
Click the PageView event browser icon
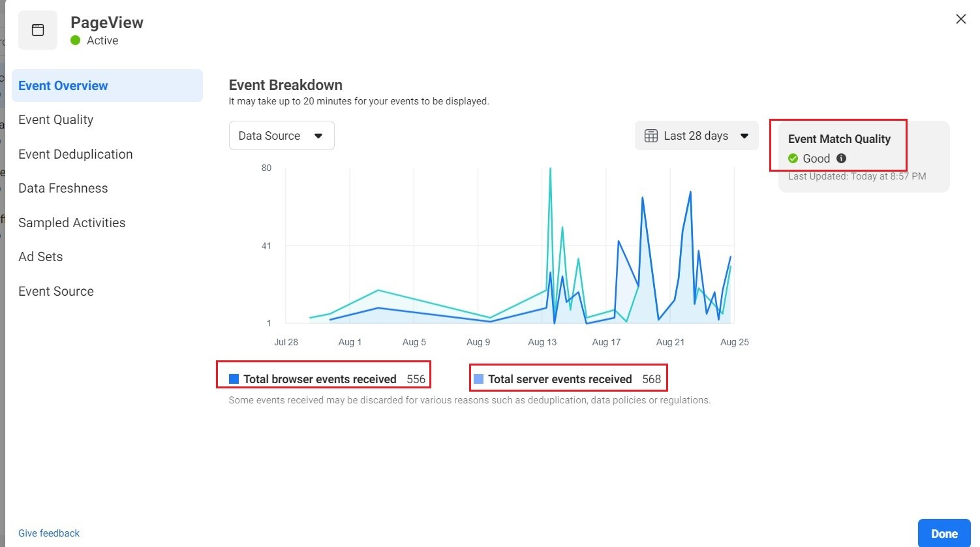pyautogui.click(x=38, y=30)
